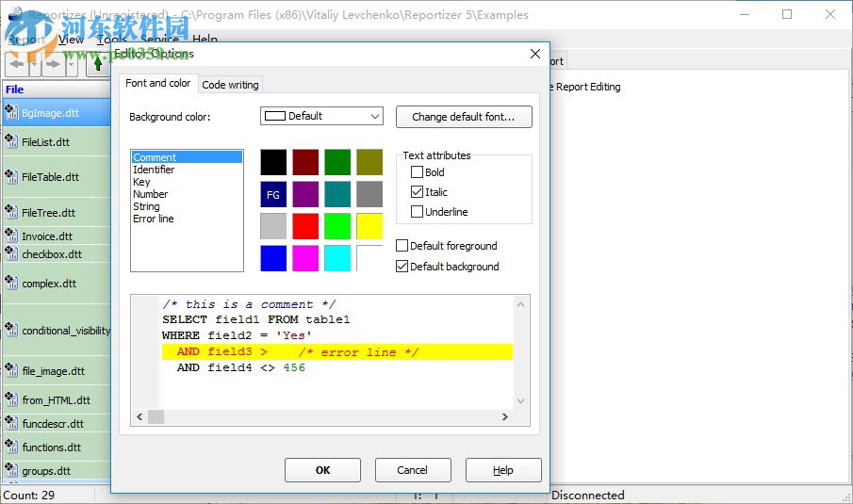This screenshot has width=853, height=504.
Task: Confirm with the OK button
Action: click(x=322, y=470)
